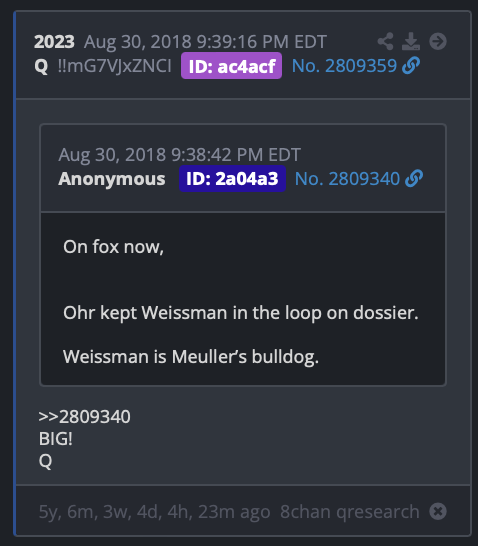The image size is (478, 546).
Task: Click the >>2809340 reply reference
Action: click(x=85, y=416)
